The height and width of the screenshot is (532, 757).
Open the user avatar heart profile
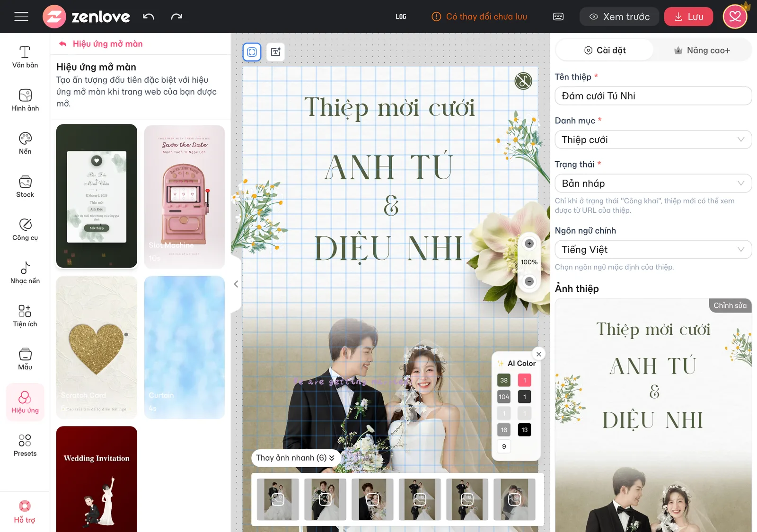point(735,17)
